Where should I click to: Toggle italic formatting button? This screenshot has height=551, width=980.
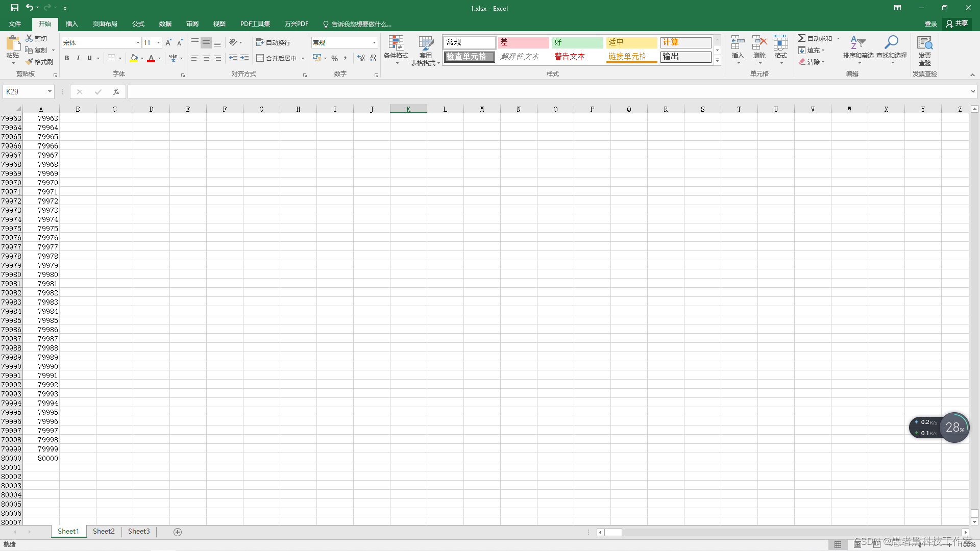[x=78, y=59]
